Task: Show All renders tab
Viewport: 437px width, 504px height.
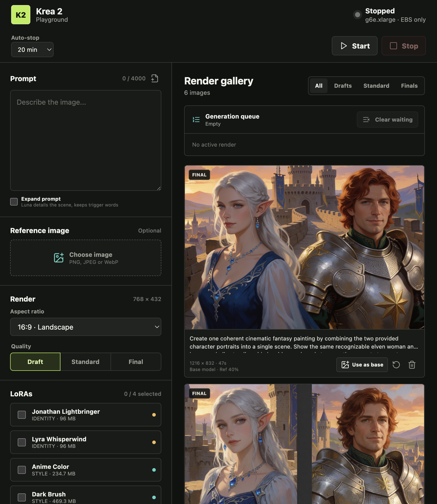Action: tap(319, 86)
